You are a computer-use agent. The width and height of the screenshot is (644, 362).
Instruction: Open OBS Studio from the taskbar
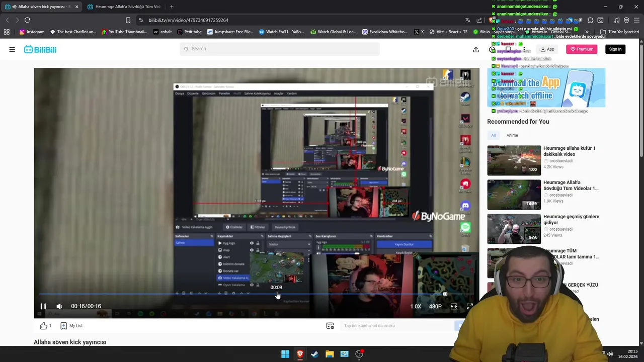point(359,354)
